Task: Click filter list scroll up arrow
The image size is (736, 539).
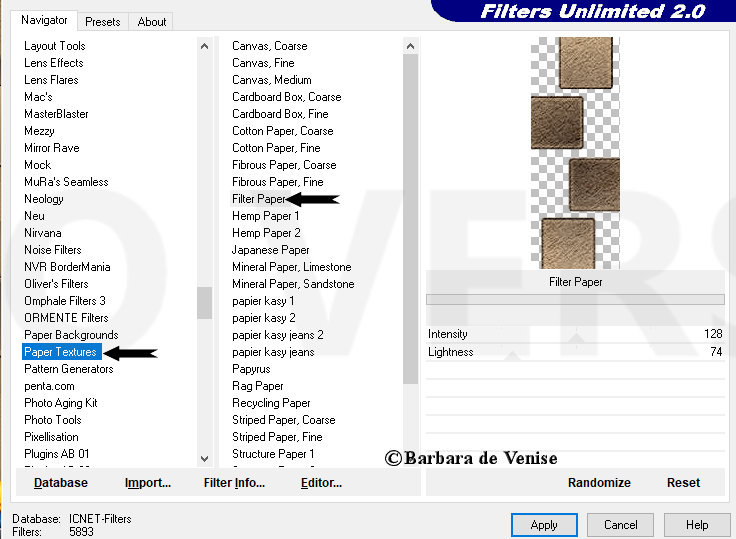Action: coord(410,46)
